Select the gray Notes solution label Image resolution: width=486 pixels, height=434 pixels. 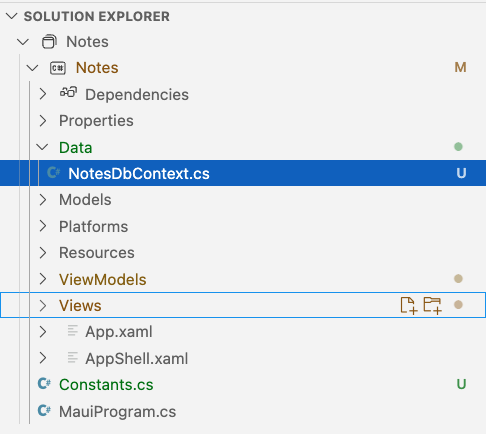click(x=87, y=42)
